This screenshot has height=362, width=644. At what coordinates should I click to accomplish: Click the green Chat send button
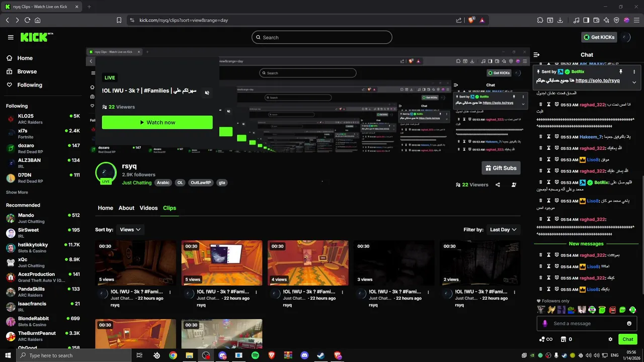(627, 339)
